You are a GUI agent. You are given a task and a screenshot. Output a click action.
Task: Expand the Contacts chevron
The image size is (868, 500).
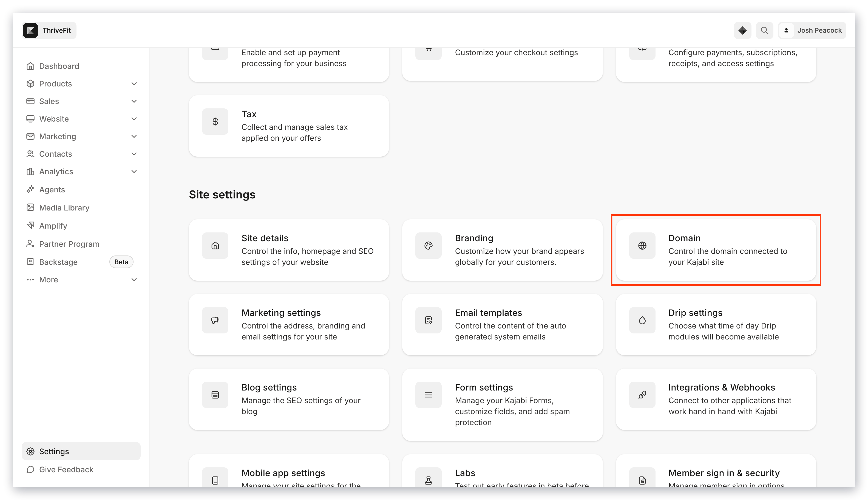pyautogui.click(x=134, y=154)
